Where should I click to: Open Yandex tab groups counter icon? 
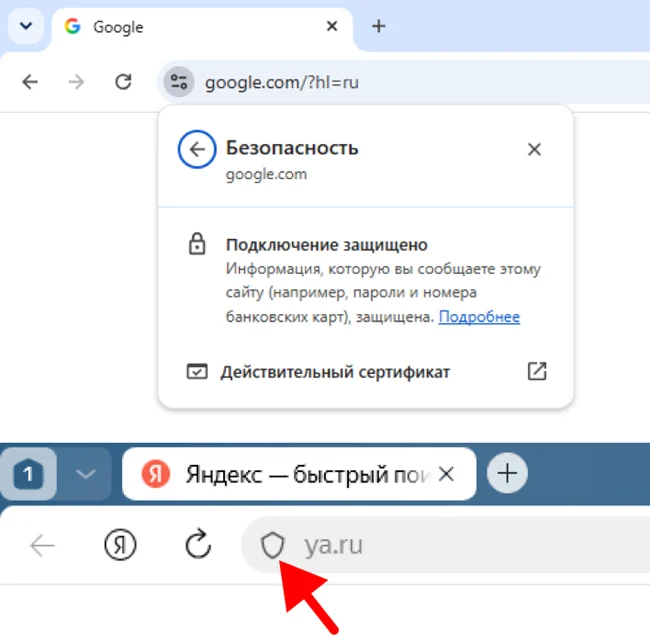28,474
